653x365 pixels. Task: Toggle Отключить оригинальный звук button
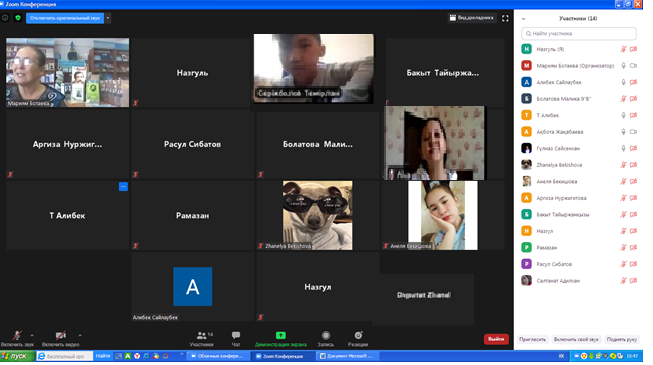65,18
